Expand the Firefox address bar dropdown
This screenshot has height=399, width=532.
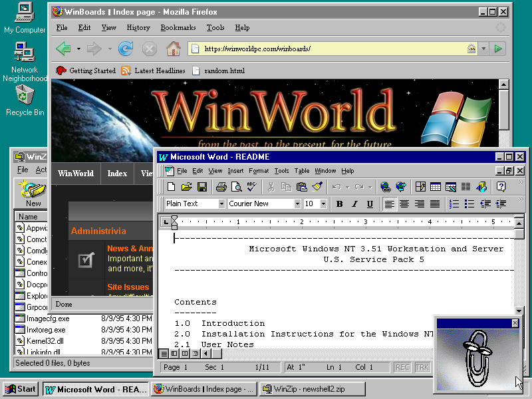483,49
